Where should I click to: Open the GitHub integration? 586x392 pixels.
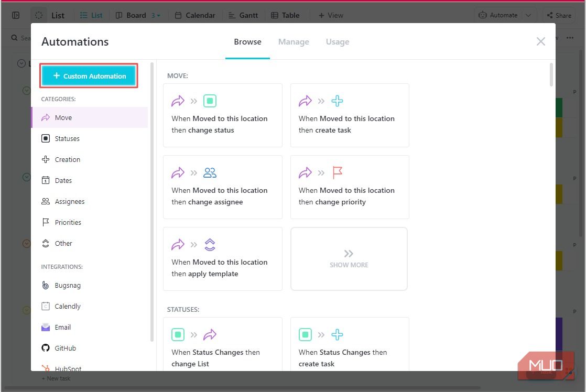click(x=65, y=348)
